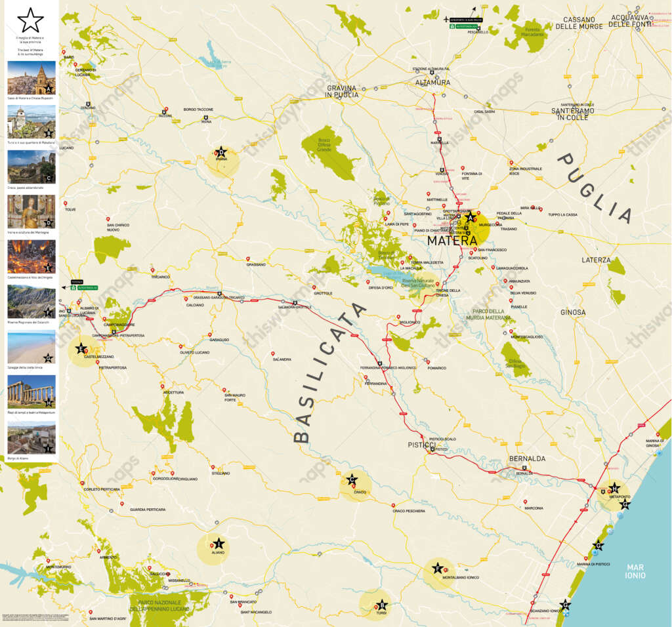Image resolution: width=672 pixels, height=627 pixels.
Task: Select star marker A at Matera
Action: coord(471,216)
